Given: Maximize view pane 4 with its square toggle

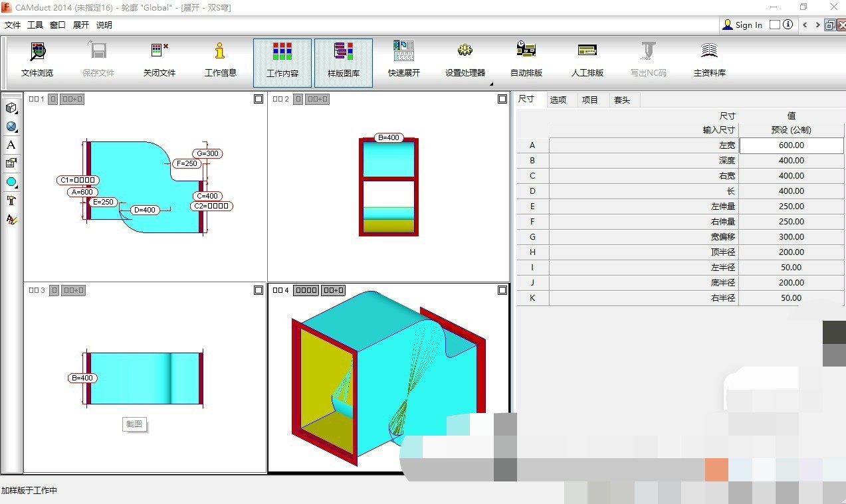Looking at the screenshot, I should click(x=502, y=290).
